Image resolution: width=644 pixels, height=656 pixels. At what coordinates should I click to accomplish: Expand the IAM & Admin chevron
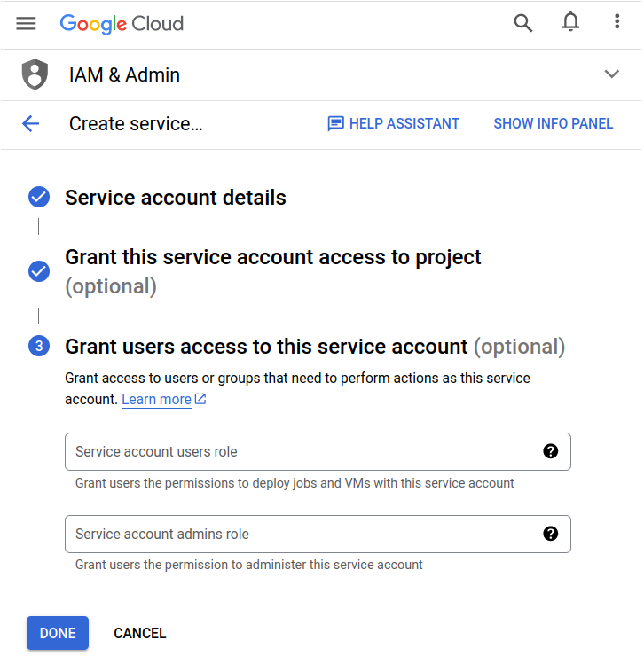click(x=611, y=74)
